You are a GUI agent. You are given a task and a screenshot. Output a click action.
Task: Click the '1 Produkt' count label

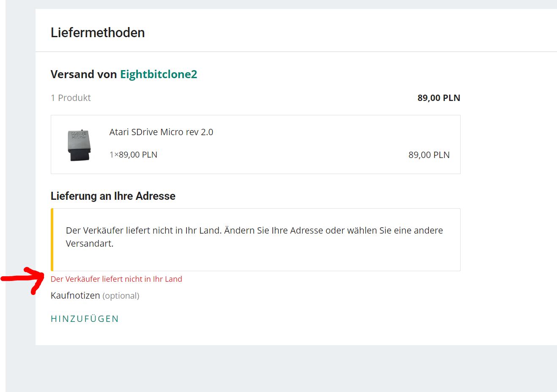coord(71,98)
